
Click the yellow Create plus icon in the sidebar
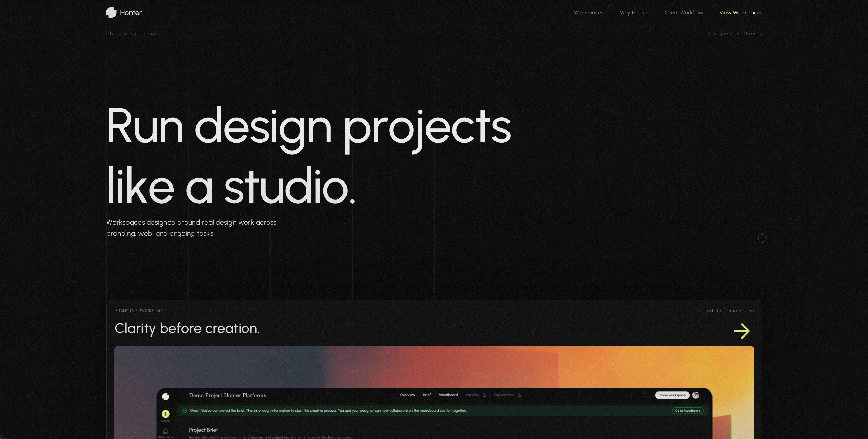[165, 414]
